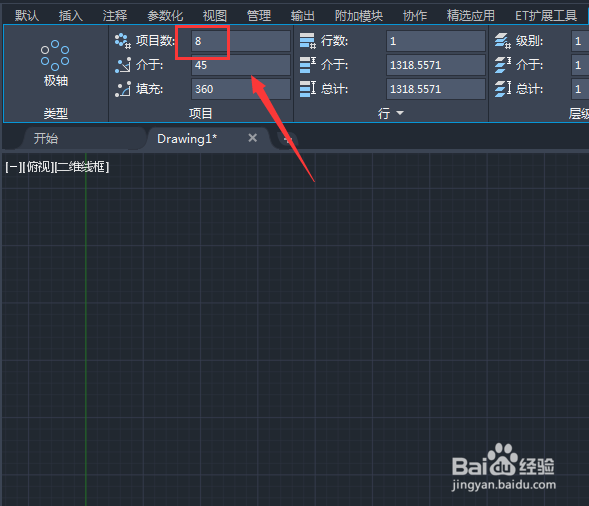Click the levels 介于 input field

point(580,65)
